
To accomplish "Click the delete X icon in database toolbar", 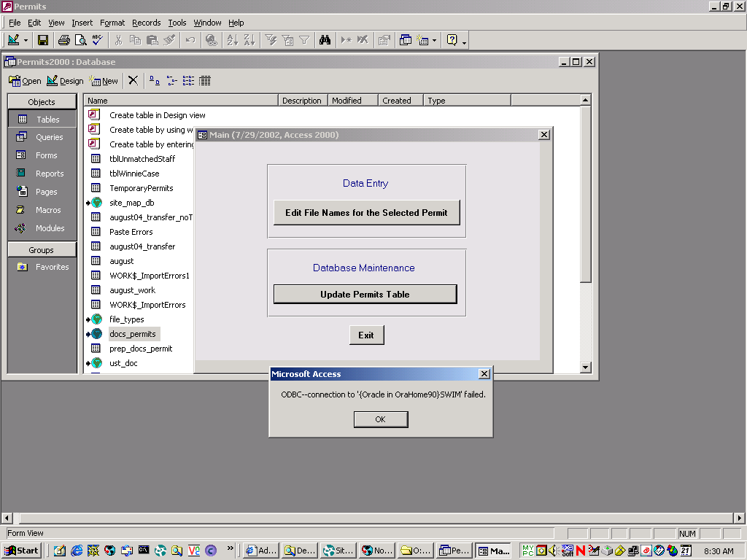I will click(133, 80).
